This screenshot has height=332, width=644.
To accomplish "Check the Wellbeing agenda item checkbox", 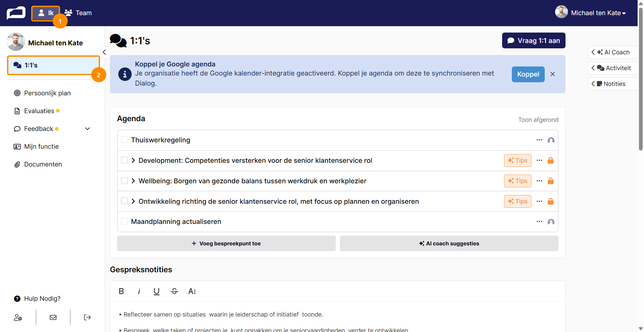I will click(x=124, y=181).
